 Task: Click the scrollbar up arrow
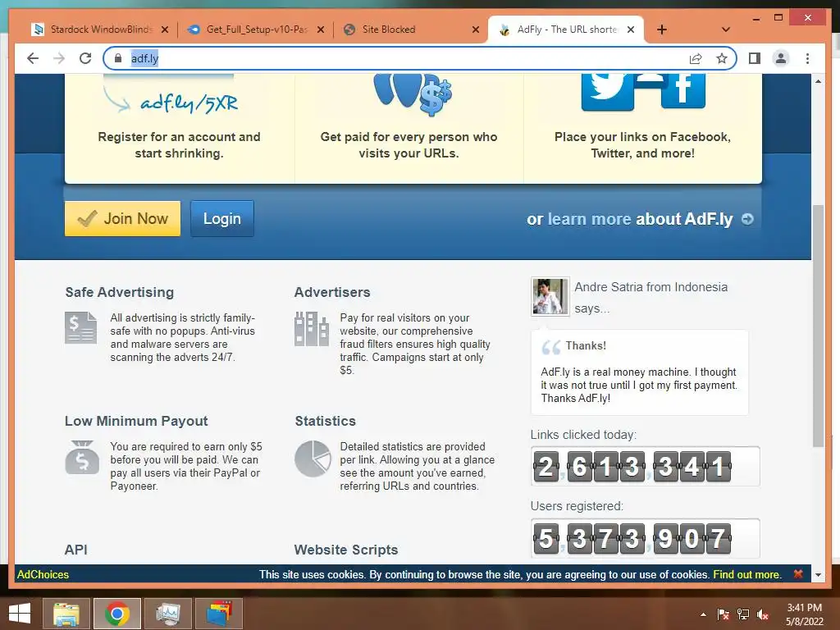click(x=818, y=81)
